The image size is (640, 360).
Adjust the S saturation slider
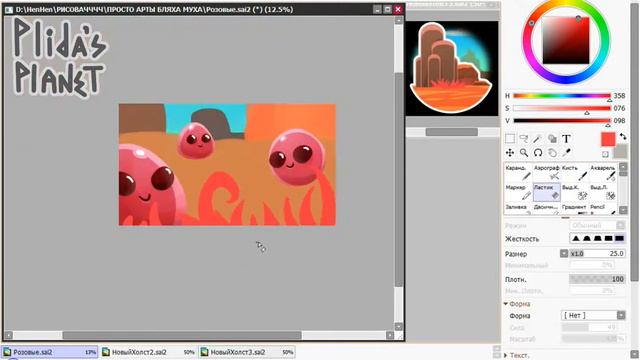point(562,108)
